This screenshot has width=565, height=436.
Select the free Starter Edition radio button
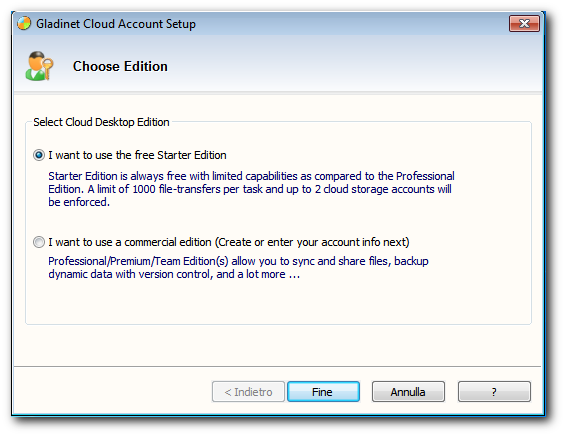pyautogui.click(x=39, y=155)
